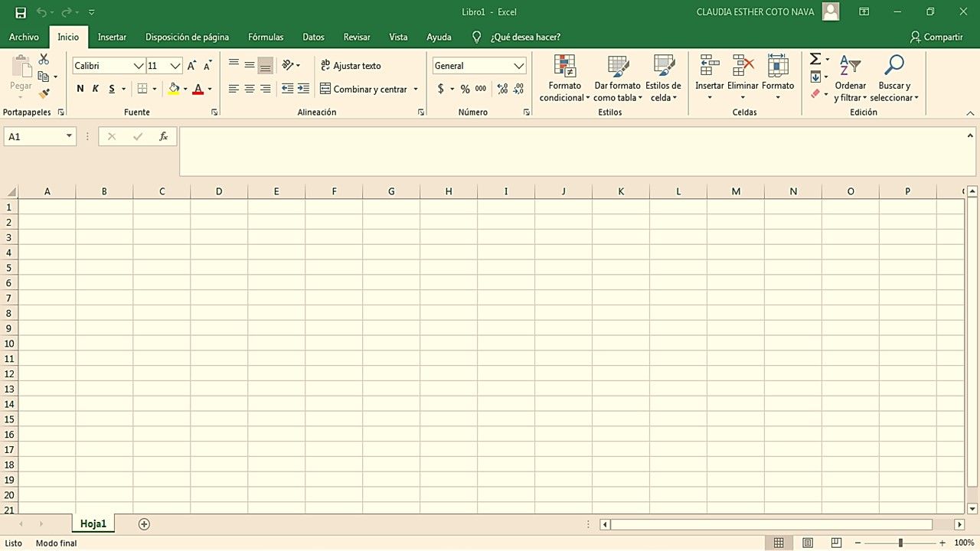Enable Ajustar texto wrapping
Screen dimensions: 980x551
(351, 66)
